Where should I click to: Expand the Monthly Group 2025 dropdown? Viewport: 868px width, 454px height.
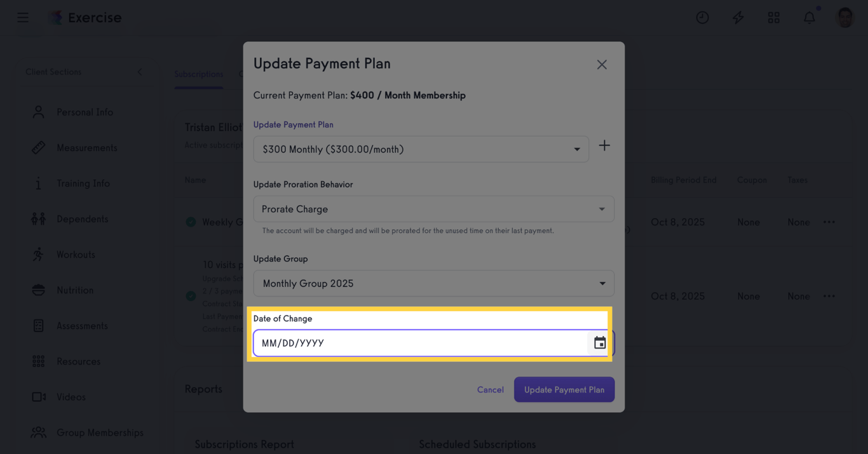[433, 284]
